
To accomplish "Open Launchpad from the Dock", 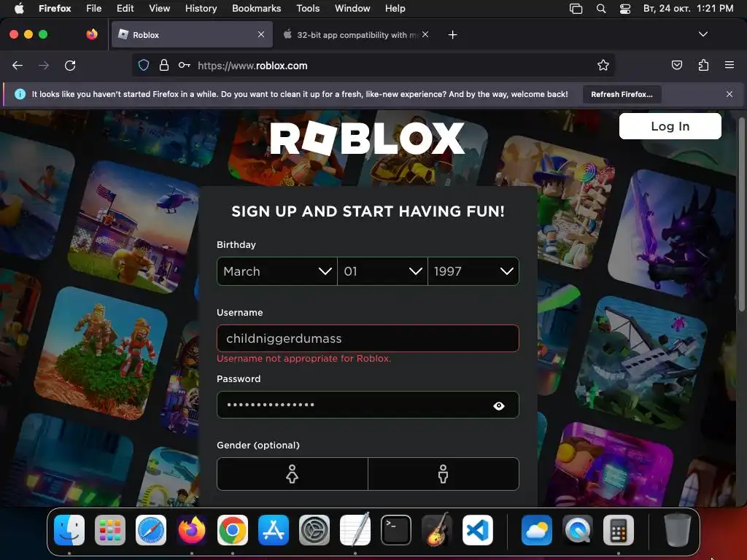I will click(110, 530).
